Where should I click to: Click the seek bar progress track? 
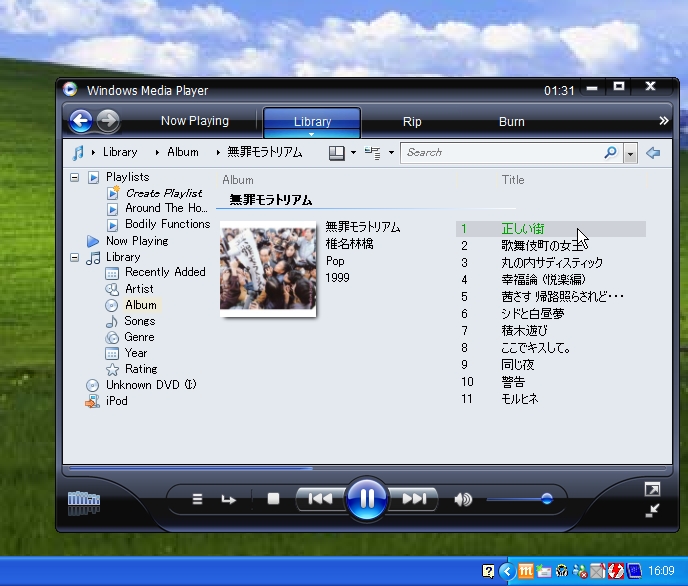click(x=368, y=468)
